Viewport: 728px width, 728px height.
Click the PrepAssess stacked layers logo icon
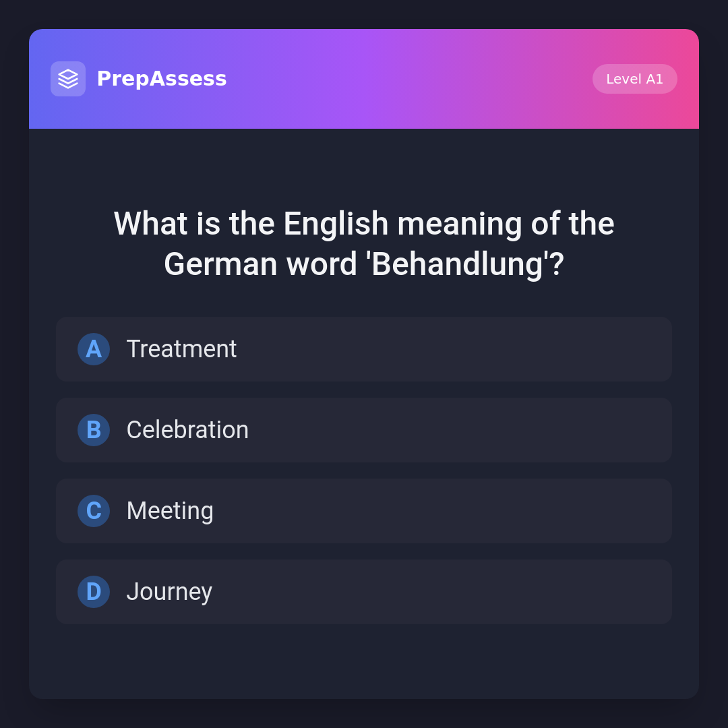point(68,79)
